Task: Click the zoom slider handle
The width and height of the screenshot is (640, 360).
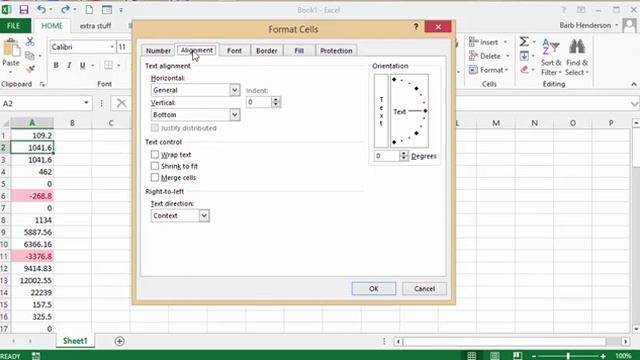Action: (568, 356)
